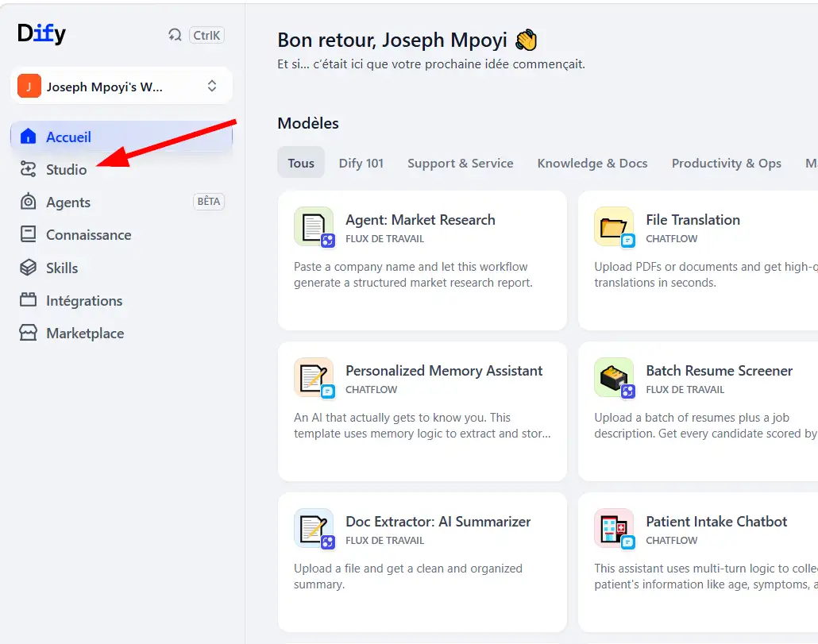The height and width of the screenshot is (644, 818).
Task: Click the Modèles section heading
Action: click(308, 123)
